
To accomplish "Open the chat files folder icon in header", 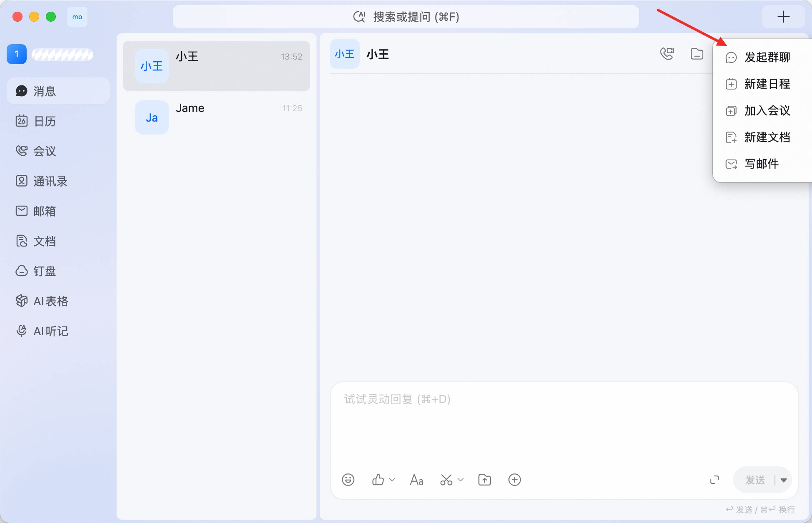I will [697, 54].
